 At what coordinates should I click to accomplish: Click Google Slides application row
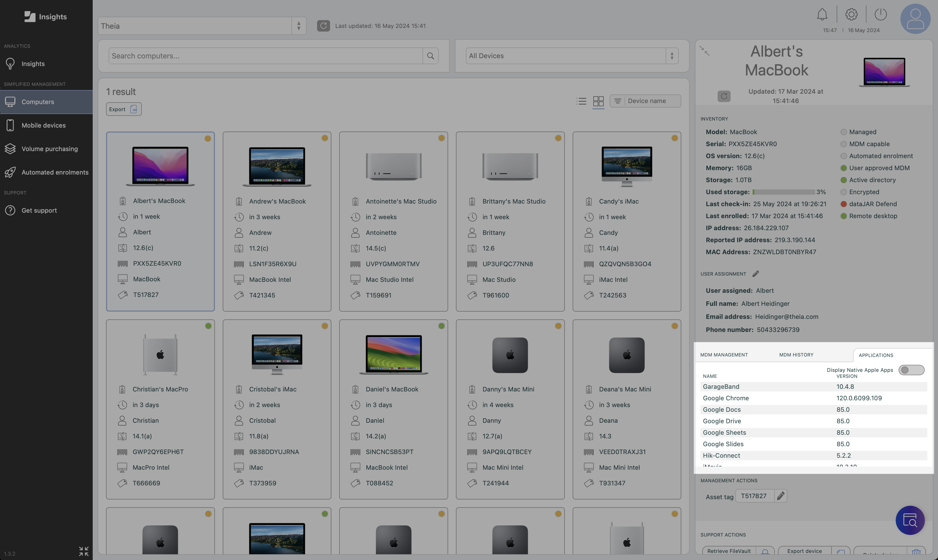pyautogui.click(x=813, y=444)
